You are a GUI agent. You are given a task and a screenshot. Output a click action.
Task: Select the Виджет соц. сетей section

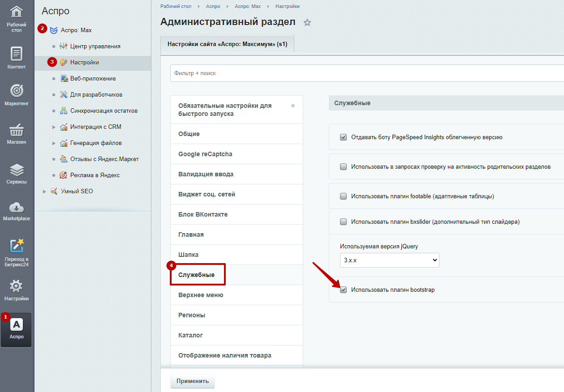tap(237, 194)
